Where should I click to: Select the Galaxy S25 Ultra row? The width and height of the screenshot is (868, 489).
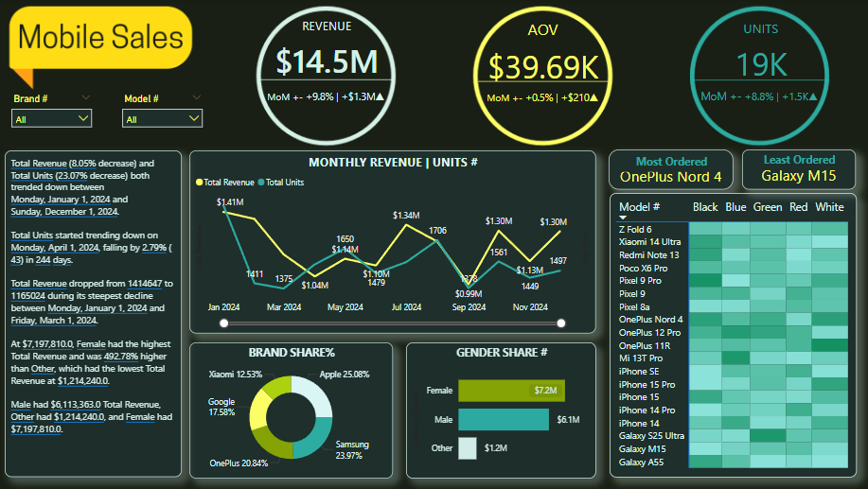(x=733, y=435)
